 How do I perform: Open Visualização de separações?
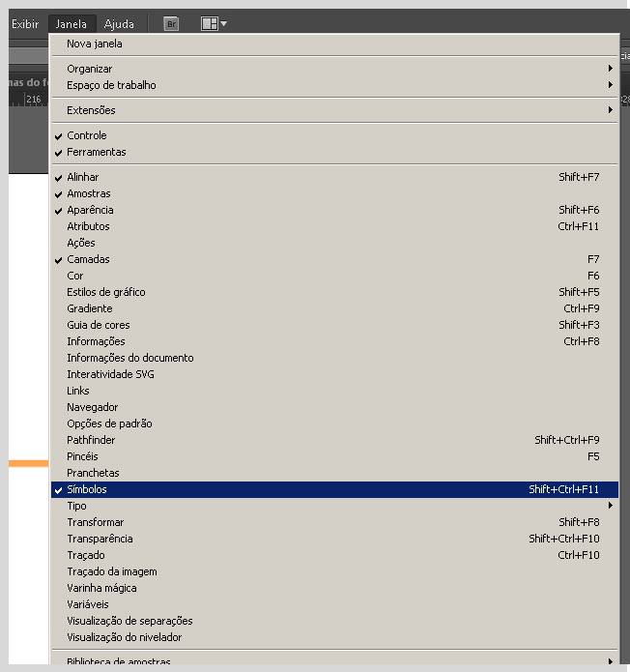pyautogui.click(x=335, y=621)
